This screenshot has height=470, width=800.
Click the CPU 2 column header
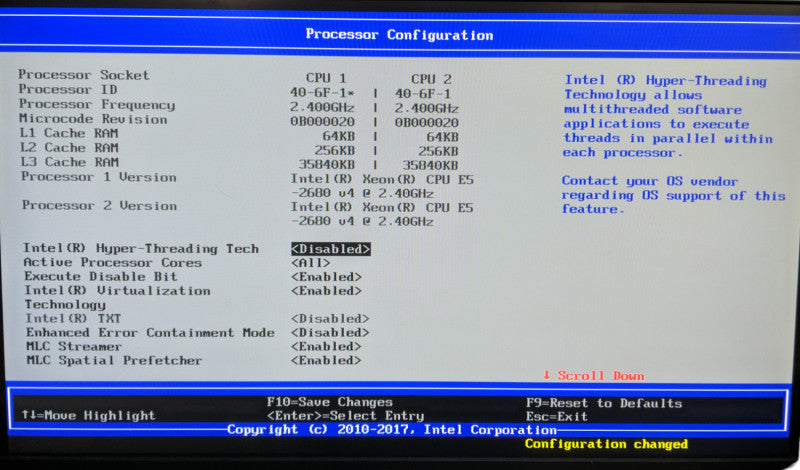pyautogui.click(x=431, y=80)
